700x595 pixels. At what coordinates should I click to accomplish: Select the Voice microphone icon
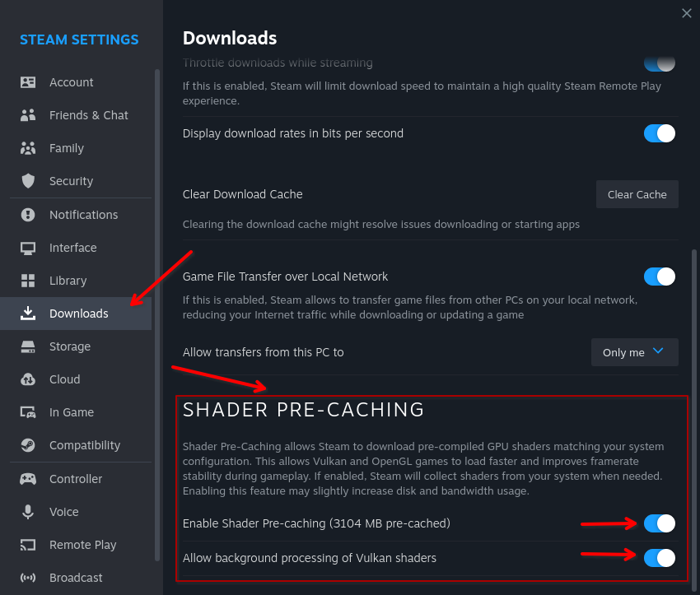(28, 512)
